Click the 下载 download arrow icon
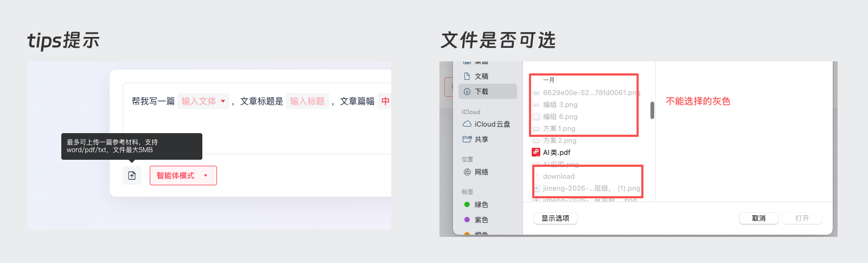The width and height of the screenshot is (868, 263). pyautogui.click(x=467, y=91)
